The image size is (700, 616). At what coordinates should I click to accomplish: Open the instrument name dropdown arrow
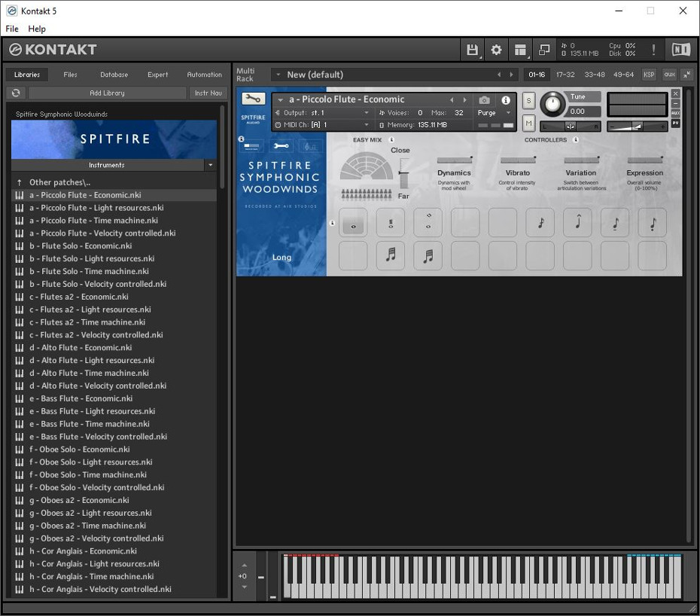(x=280, y=100)
